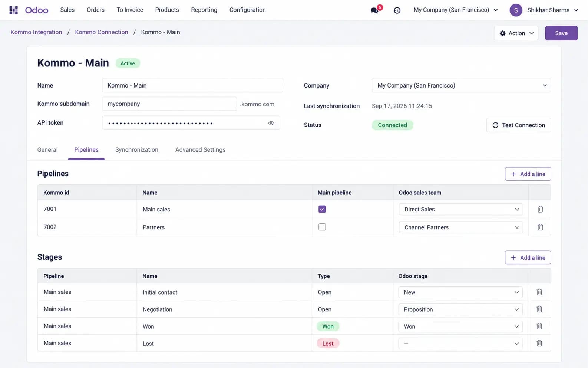The height and width of the screenshot is (368, 588).
Task: Go to Kommo Integration breadcrumb
Action: [x=36, y=32]
